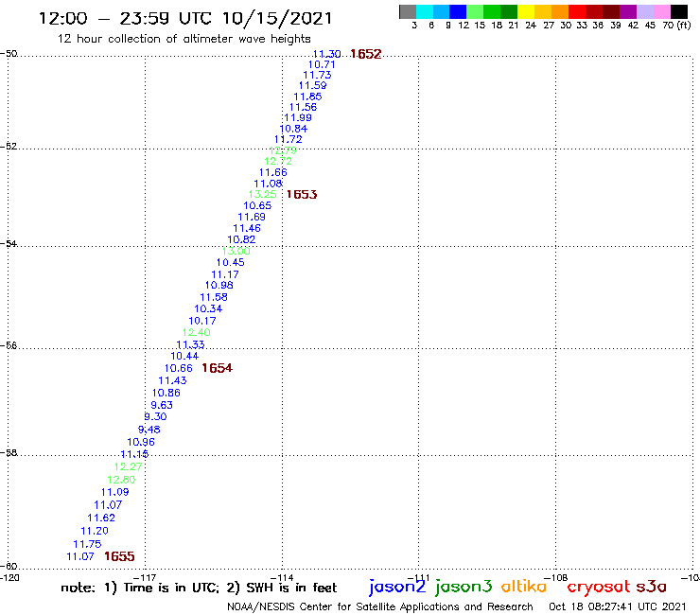
Task: Click the cyan swatch in the wave height legend
Action: (x=425, y=11)
